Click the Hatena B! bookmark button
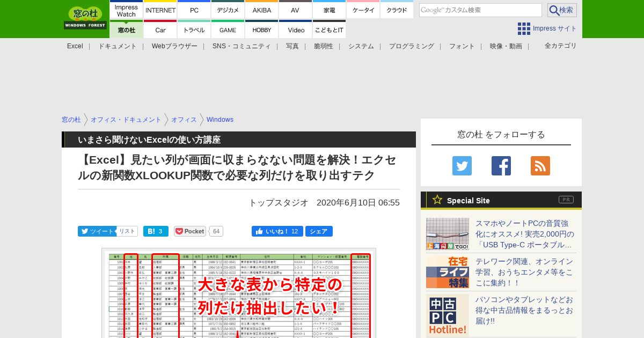Image resolution: width=644 pixels, height=338 pixels. [156, 231]
